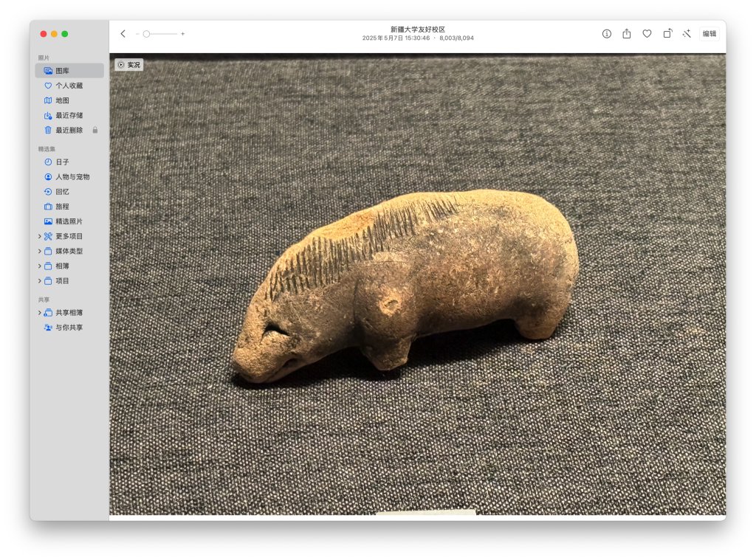Click the lock icon beside 最近删除

94,131
